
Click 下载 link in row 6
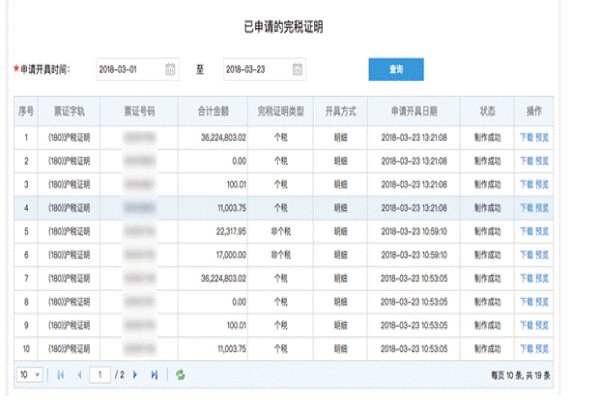coord(527,255)
